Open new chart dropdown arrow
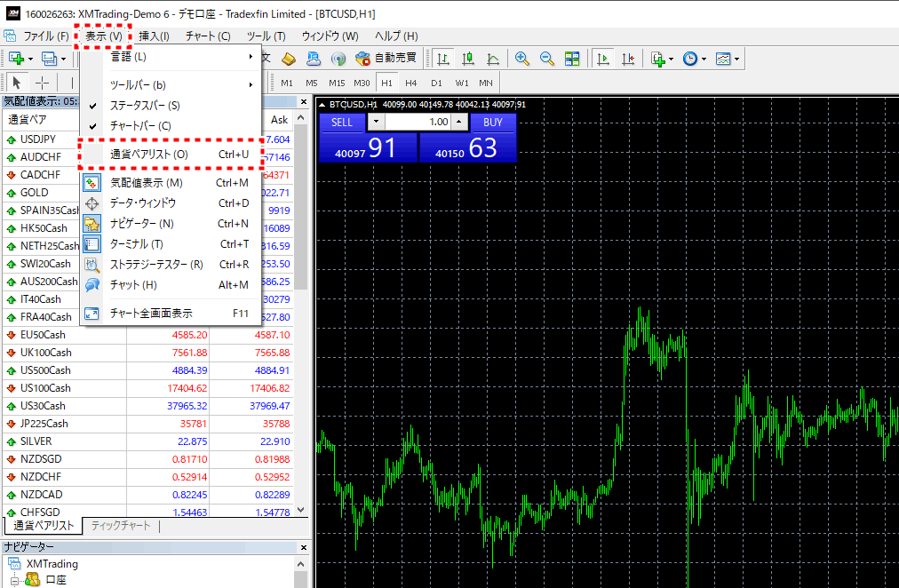899x588 pixels. [30, 59]
